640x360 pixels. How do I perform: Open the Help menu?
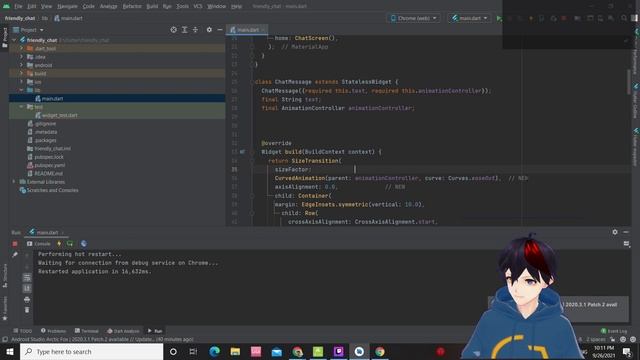236,6
